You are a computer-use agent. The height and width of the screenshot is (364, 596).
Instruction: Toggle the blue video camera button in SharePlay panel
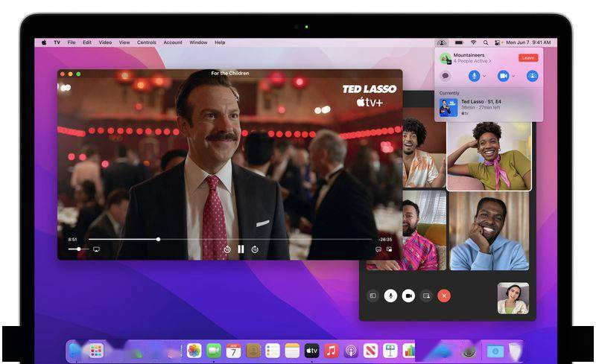click(x=504, y=76)
